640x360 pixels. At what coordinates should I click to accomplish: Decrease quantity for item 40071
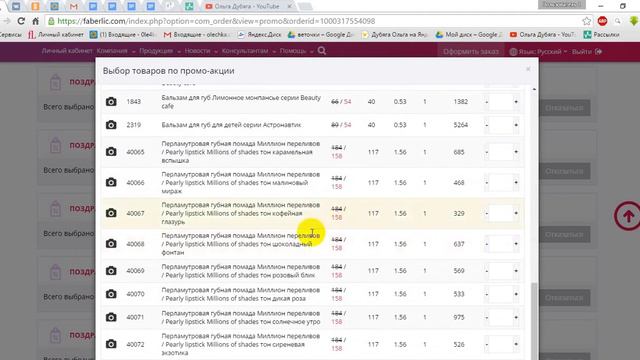pos(487,317)
